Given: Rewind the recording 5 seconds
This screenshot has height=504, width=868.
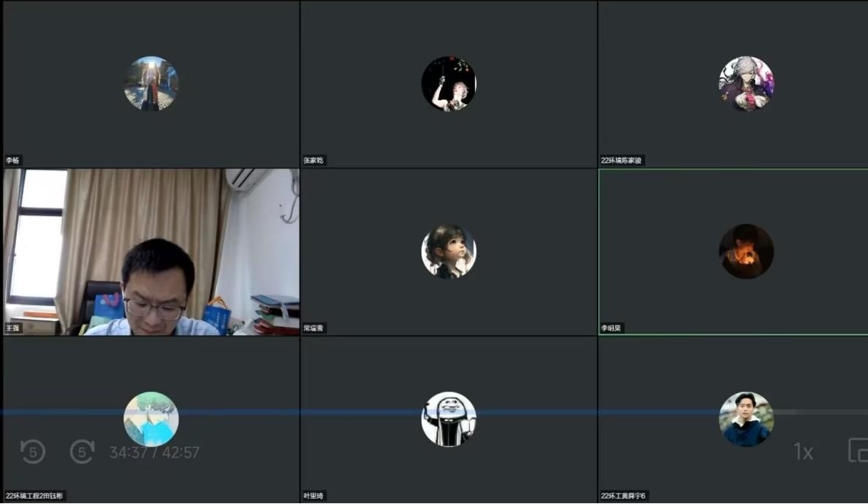Looking at the screenshot, I should click(x=32, y=451).
